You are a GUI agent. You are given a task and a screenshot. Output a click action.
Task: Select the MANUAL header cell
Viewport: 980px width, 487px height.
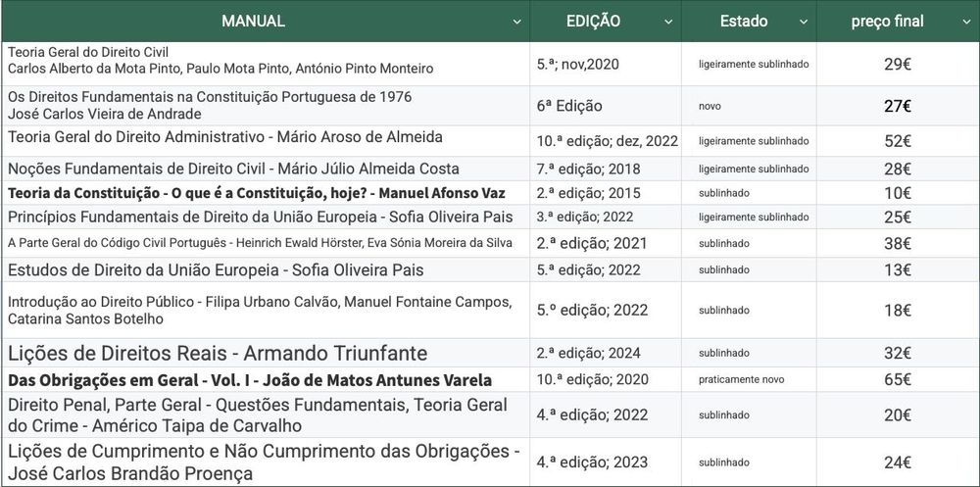tap(253, 22)
